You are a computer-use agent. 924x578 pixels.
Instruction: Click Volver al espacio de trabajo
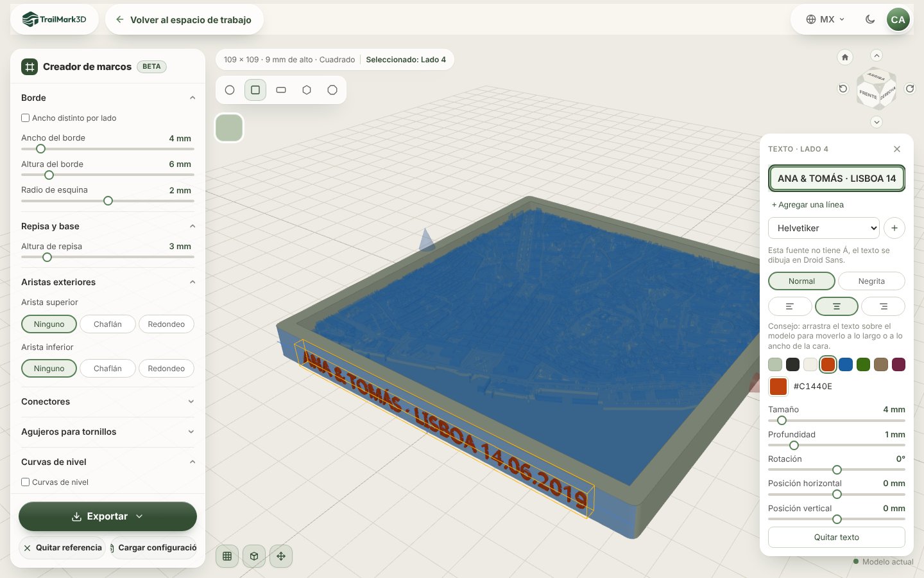pyautogui.click(x=184, y=20)
